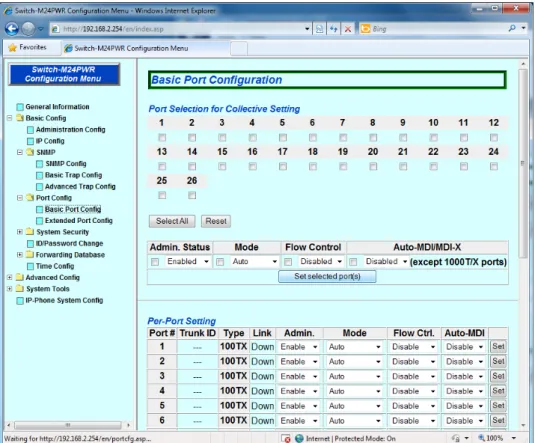This screenshot has width=535, height=443.
Task: Click the page icon in address bar
Action: [55, 29]
